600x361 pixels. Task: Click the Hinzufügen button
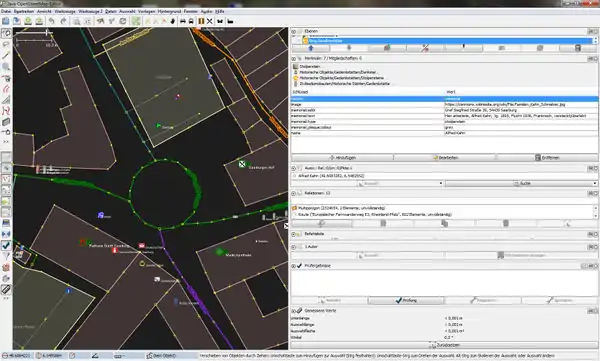click(x=342, y=158)
